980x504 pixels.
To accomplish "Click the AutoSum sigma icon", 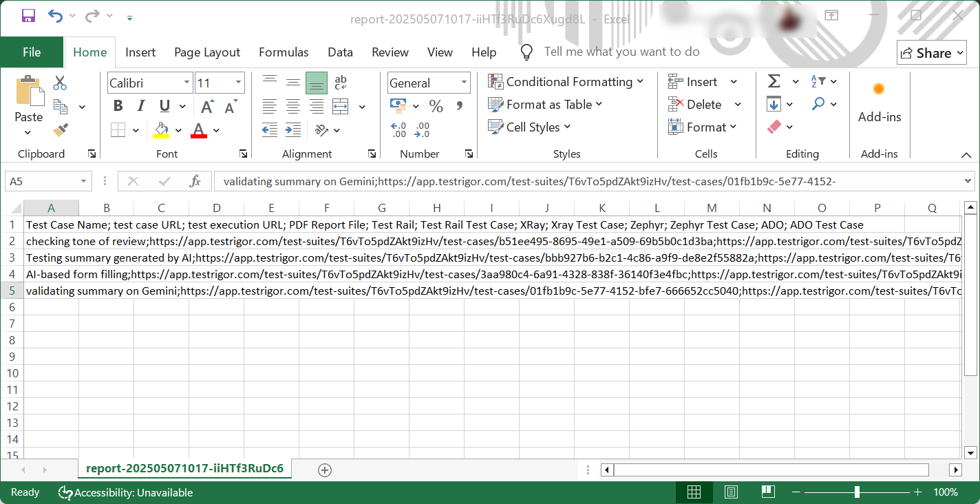I will pos(774,82).
